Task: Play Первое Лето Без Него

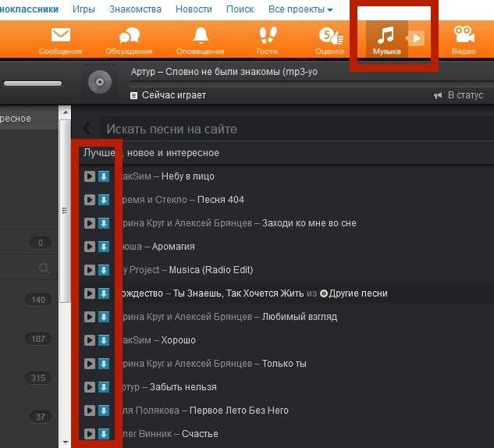Action: click(90, 411)
